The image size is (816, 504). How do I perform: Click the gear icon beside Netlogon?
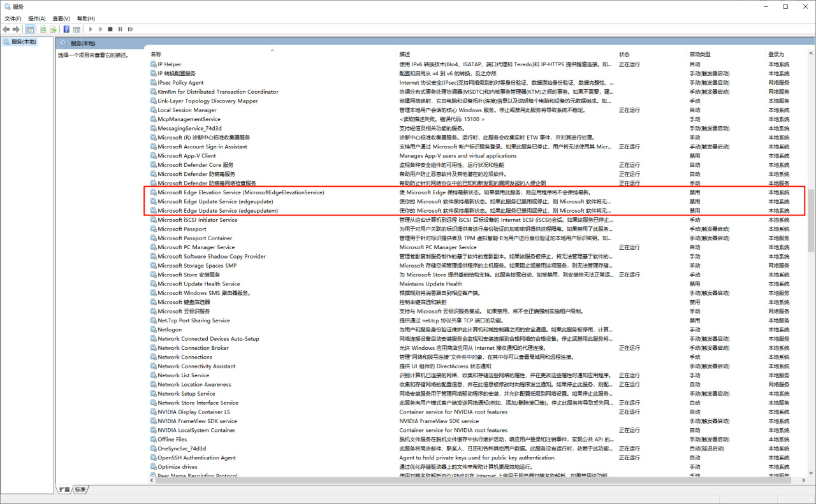[153, 329]
